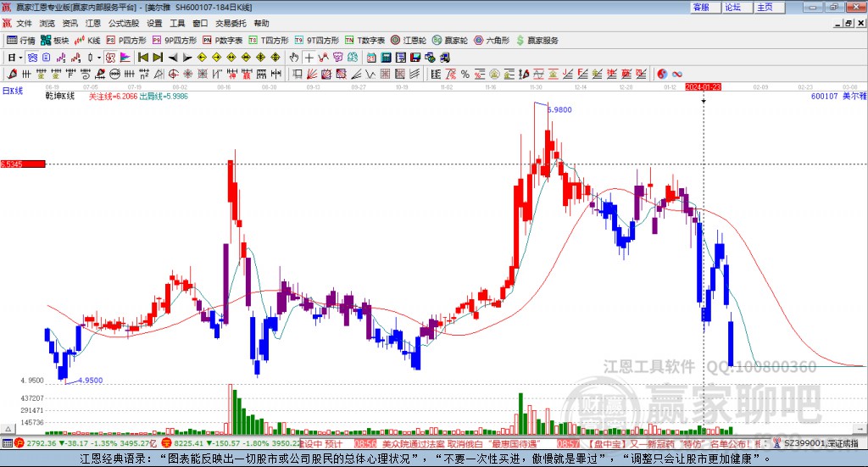Open the 帮助 menu

click(x=261, y=23)
